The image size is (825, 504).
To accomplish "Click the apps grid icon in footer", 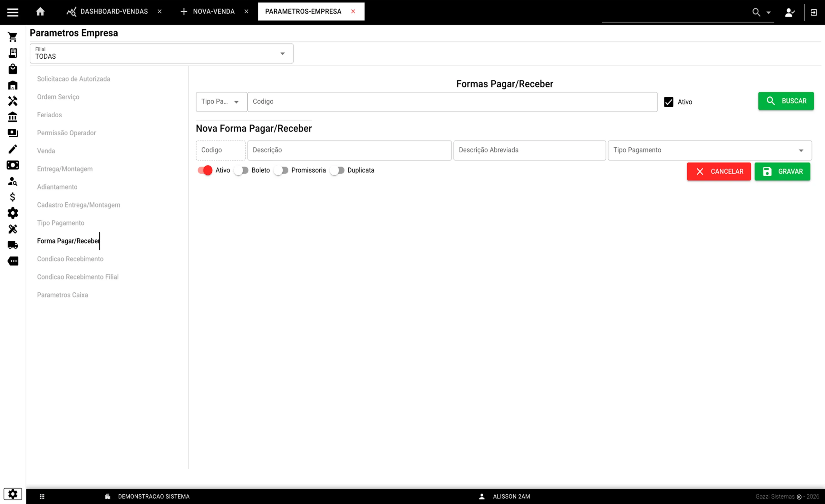I will coord(42,496).
